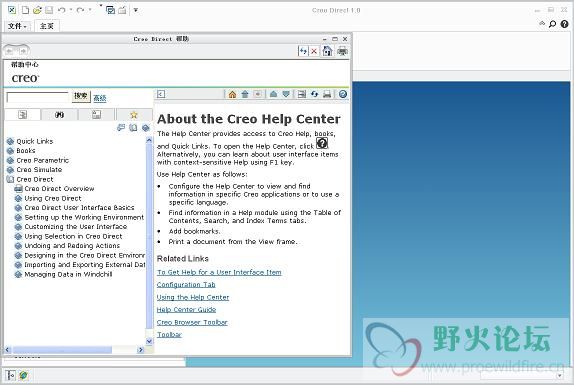Screen dimensions: 574x385
Task: Open the 文件 menu
Action: click(x=17, y=26)
